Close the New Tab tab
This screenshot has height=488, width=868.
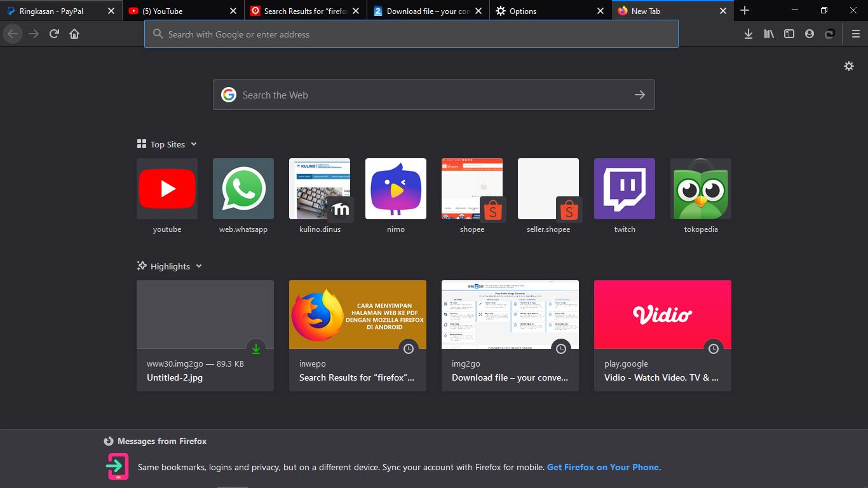point(723,11)
